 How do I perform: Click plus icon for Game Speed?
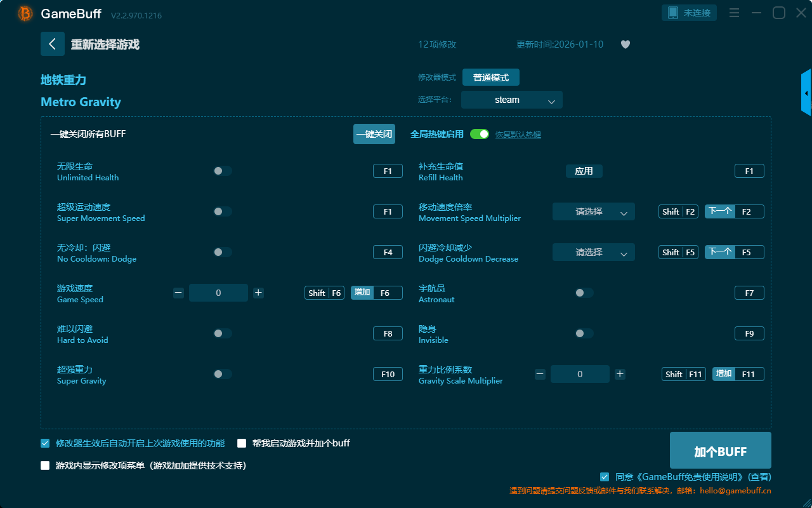tap(258, 293)
